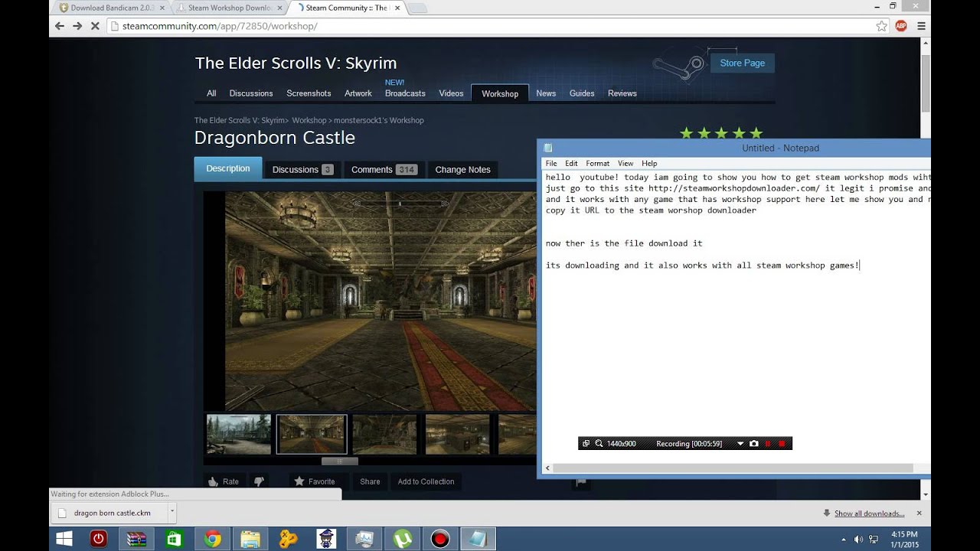This screenshot has width=980, height=551.
Task: Click the Bandicam window-mode icon
Action: click(x=586, y=444)
